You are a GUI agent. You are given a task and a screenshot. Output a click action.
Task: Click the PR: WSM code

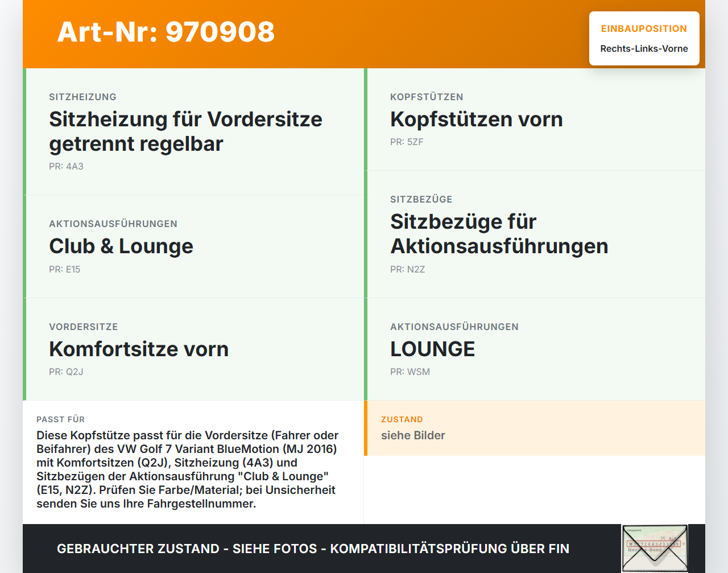point(410,372)
